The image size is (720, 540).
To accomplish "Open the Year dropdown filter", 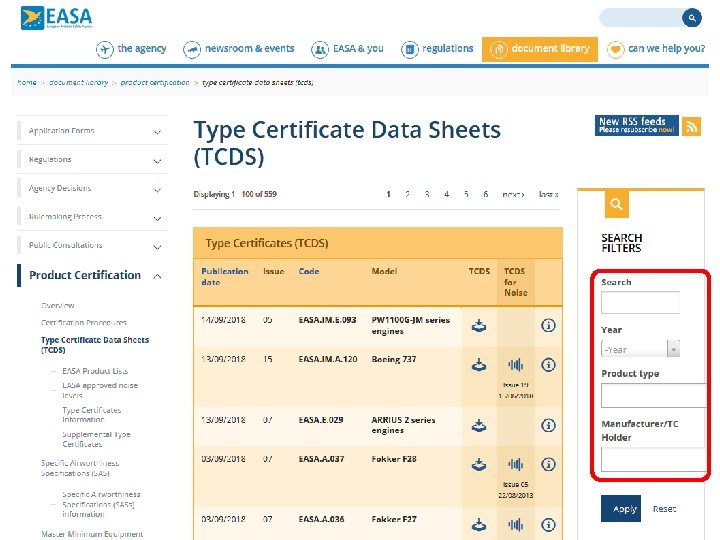I will point(640,349).
